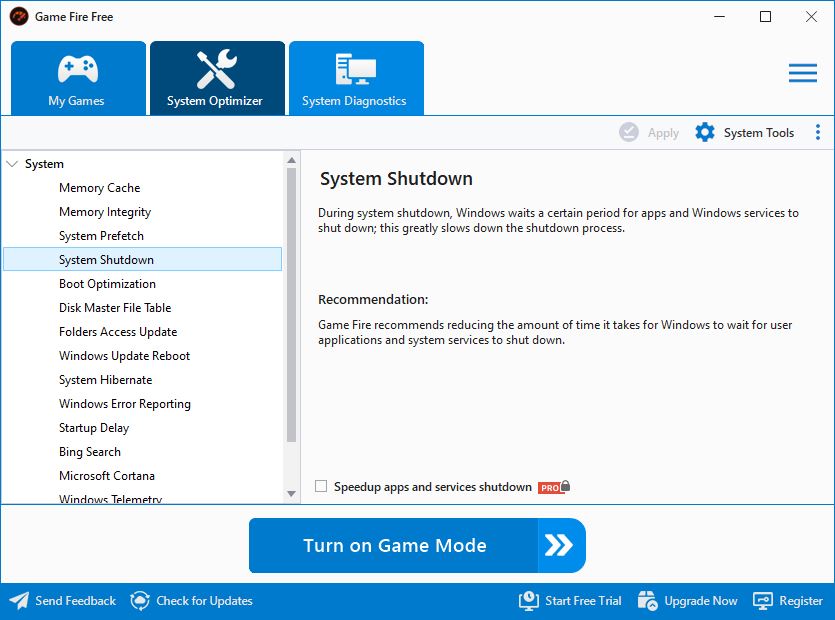The height and width of the screenshot is (620, 835).
Task: Click the System Tools gear icon
Action: point(705,132)
